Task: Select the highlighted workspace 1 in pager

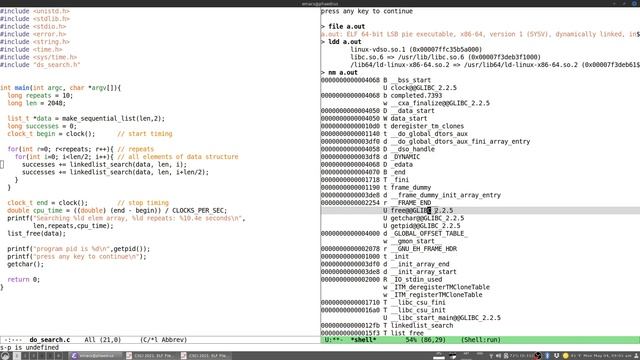Action: (17, 356)
